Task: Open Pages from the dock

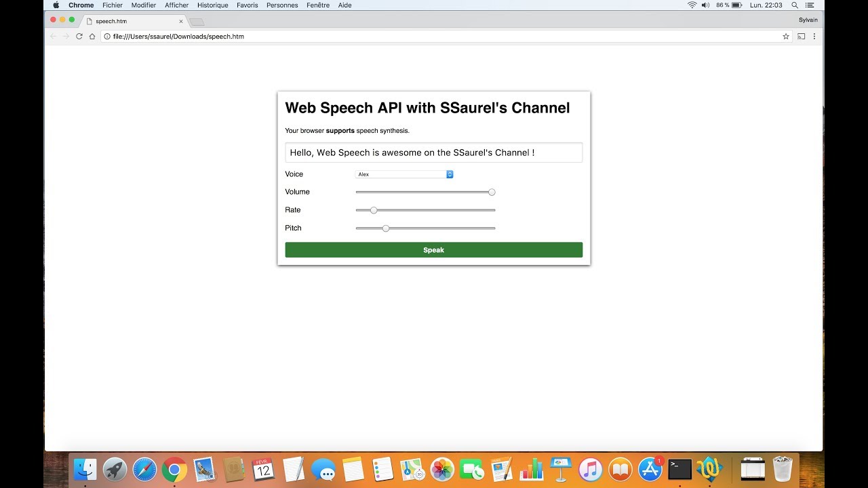Action: 502,469
